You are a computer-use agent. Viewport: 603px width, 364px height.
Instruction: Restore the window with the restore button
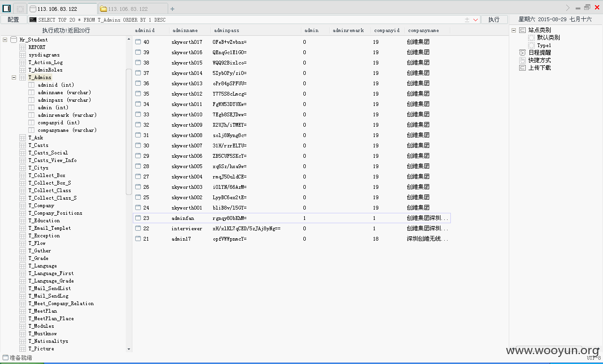pyautogui.click(x=587, y=7)
